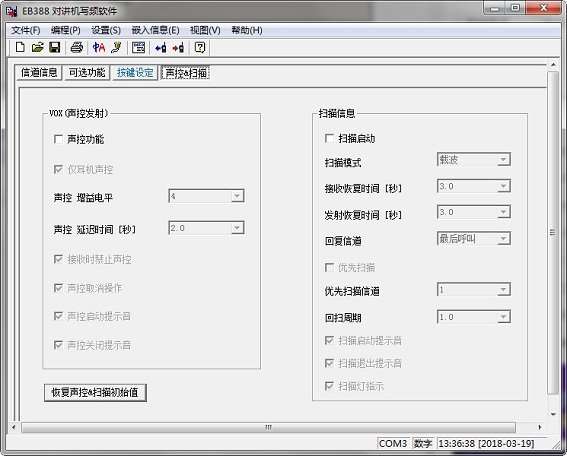Open the 嵌入信息(E) menu
The width and height of the screenshot is (567, 456).
click(x=155, y=30)
